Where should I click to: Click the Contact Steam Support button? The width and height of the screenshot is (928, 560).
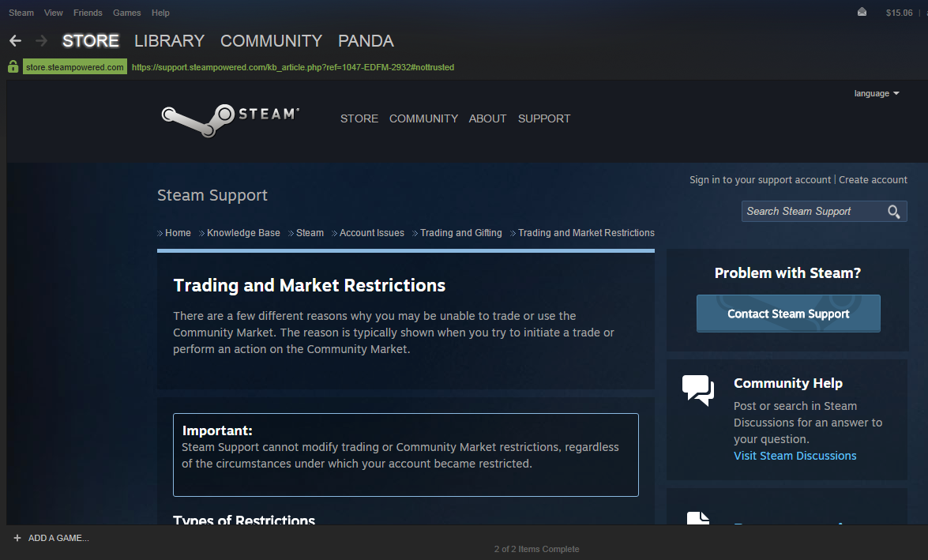[x=788, y=313]
